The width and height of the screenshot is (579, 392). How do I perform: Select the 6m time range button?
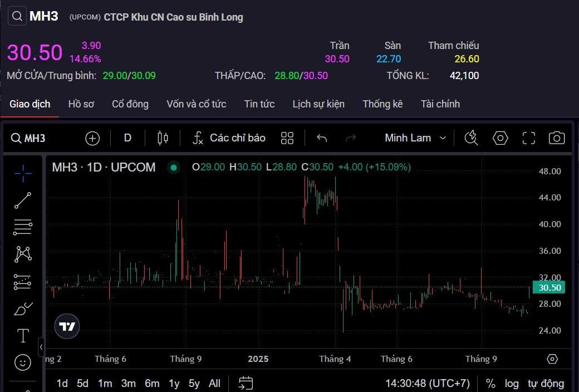click(x=152, y=383)
